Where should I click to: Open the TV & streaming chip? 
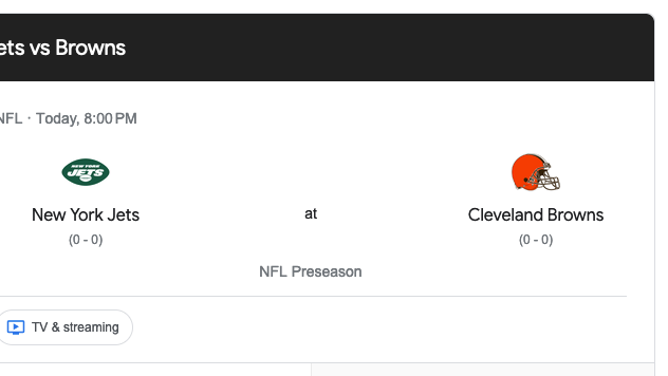point(64,327)
